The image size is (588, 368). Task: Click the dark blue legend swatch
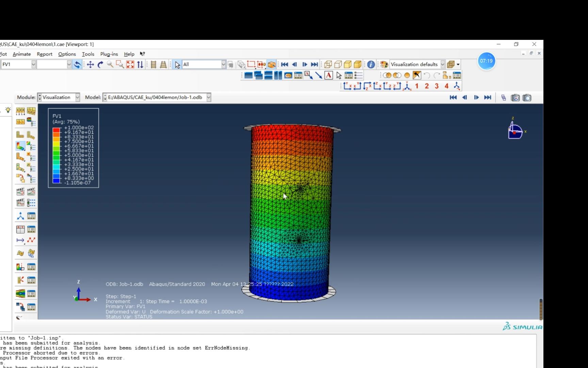pyautogui.click(x=56, y=181)
